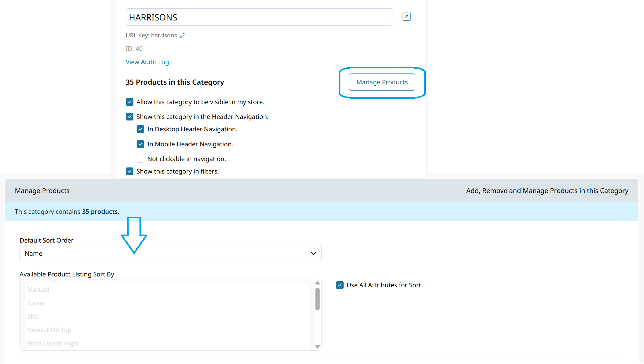Screen dimensions: 644x364
Task: Click the sort list scroll down arrow
Action: 317,346
